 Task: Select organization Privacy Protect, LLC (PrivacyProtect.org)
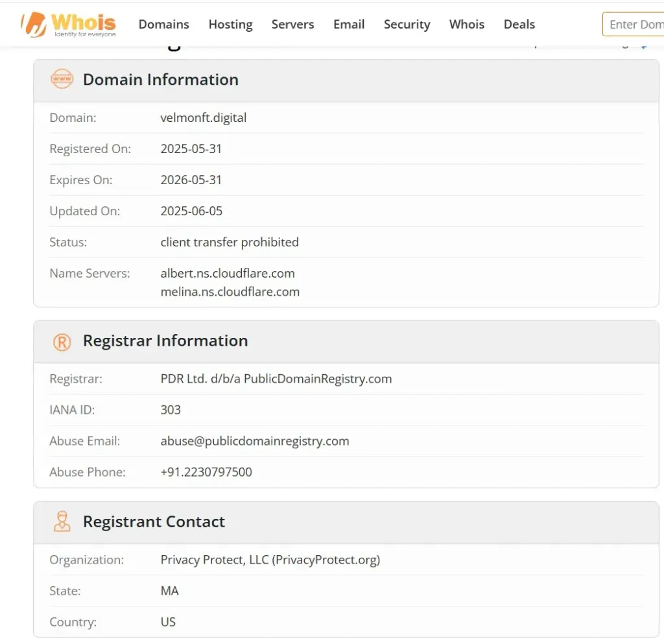pos(270,560)
